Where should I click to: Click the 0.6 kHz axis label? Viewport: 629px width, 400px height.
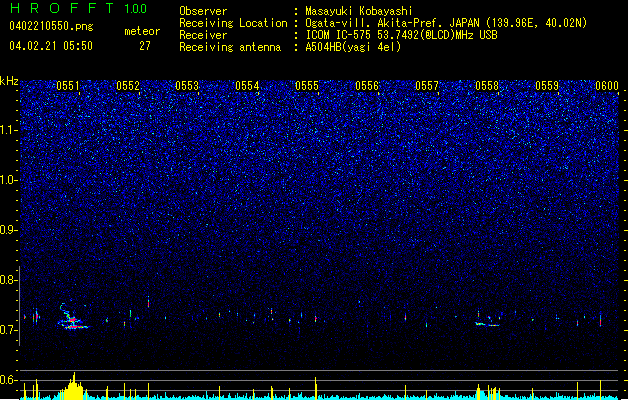coord(9,380)
